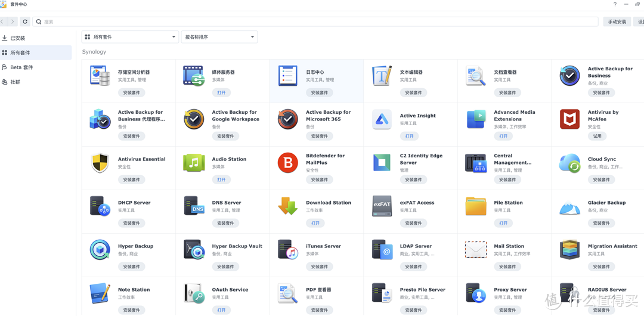Click the LDAP Server icon
The width and height of the screenshot is (644, 316).
[382, 250]
